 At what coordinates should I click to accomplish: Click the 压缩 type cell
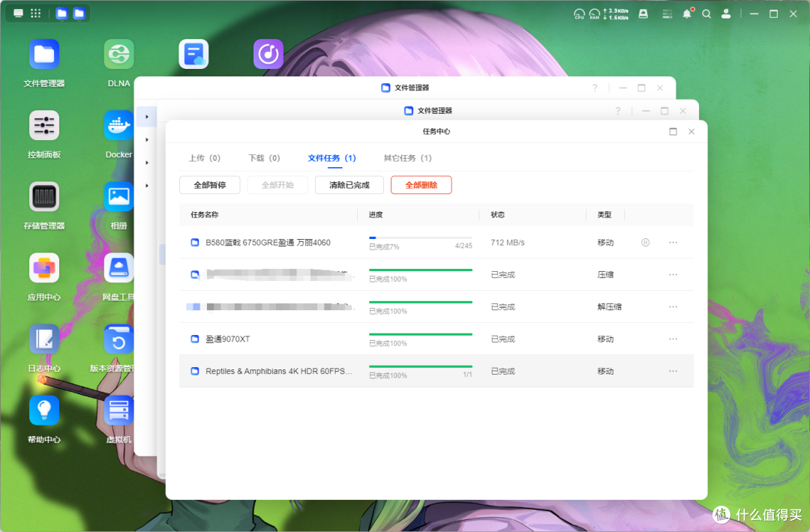point(605,274)
